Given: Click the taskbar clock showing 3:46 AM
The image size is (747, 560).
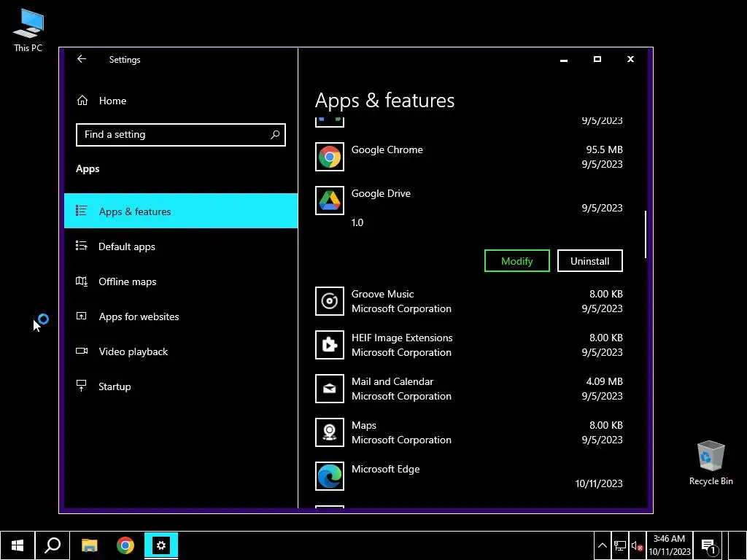Looking at the screenshot, I should tap(669, 545).
